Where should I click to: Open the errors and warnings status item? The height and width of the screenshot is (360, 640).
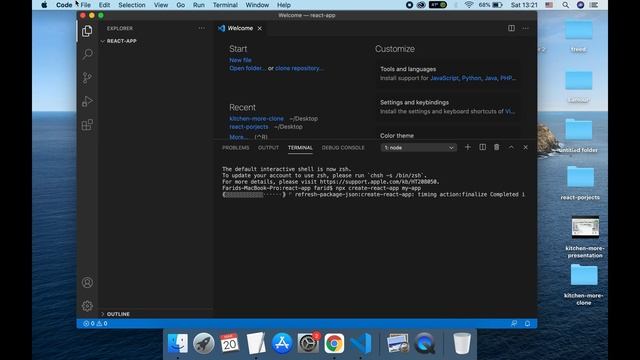tap(95, 323)
